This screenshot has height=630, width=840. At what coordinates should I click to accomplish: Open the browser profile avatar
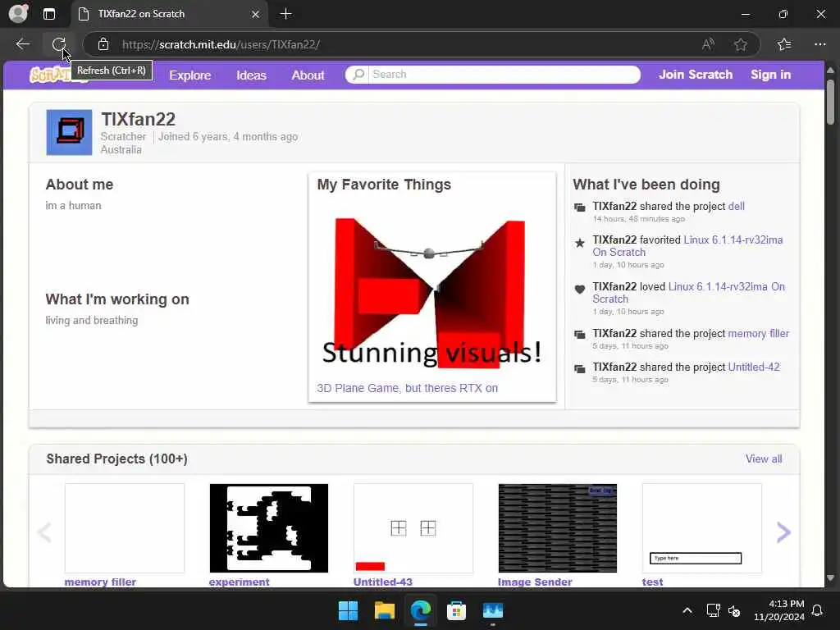(18, 14)
